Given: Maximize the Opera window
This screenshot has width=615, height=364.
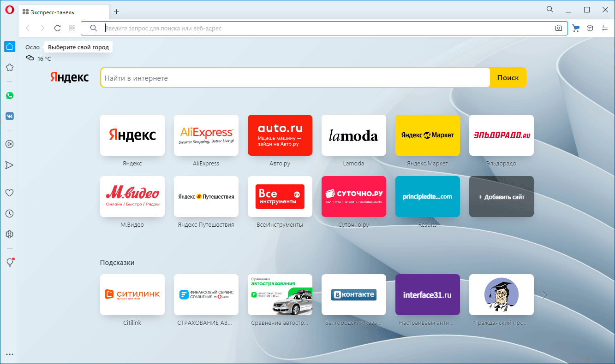Looking at the screenshot, I should point(587,9).
